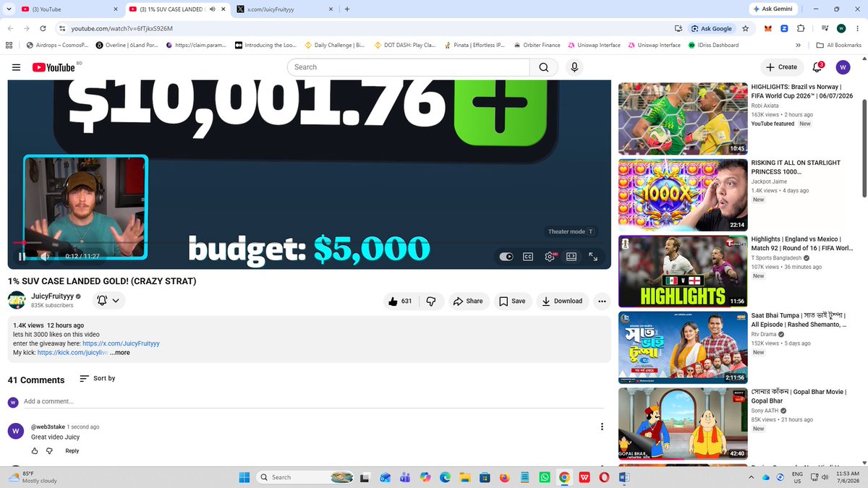
Task: Click the Create button
Action: pyautogui.click(x=781, y=67)
